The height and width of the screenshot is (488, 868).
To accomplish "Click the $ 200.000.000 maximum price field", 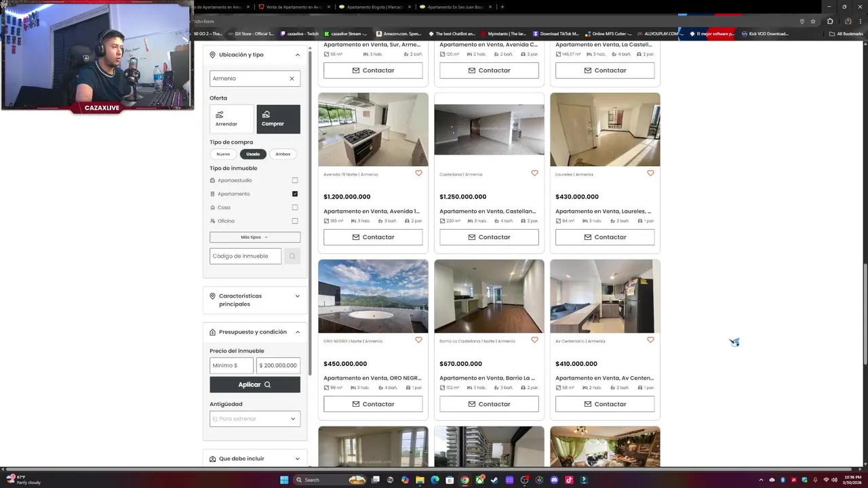I will [278, 365].
